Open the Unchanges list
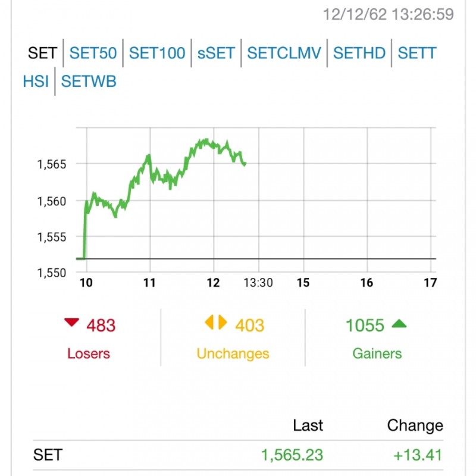This screenshot has height=476, width=476. point(233,353)
